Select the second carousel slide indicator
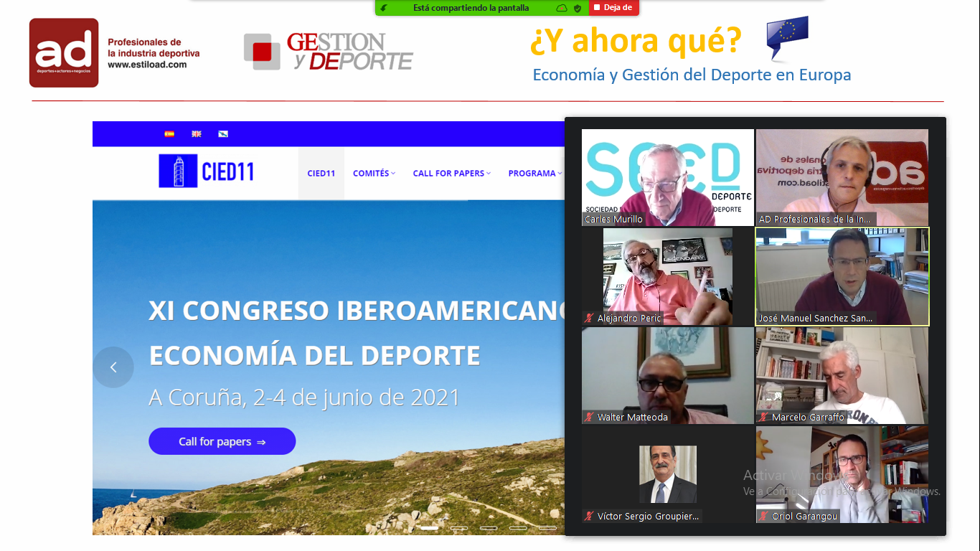980x551 pixels. tap(459, 528)
